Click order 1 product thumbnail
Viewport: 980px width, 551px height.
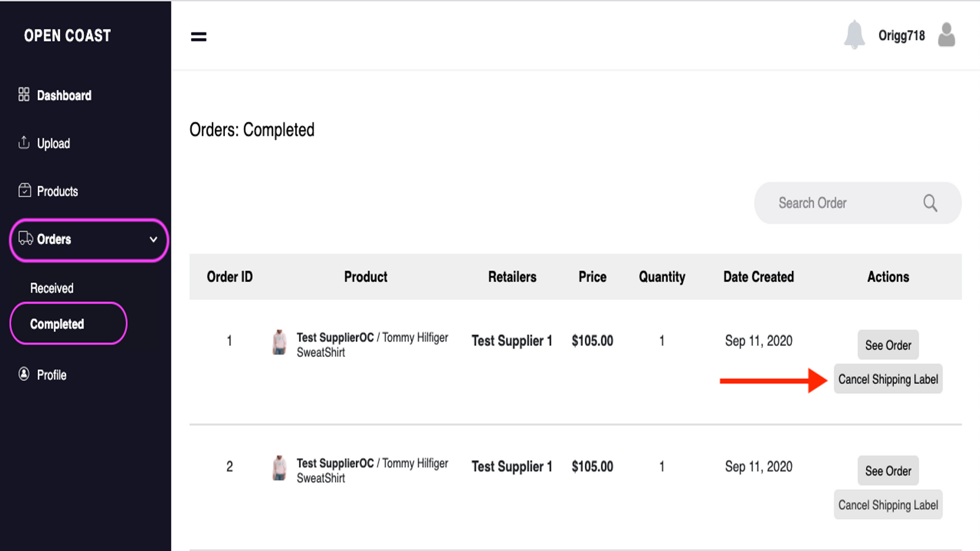pos(279,343)
